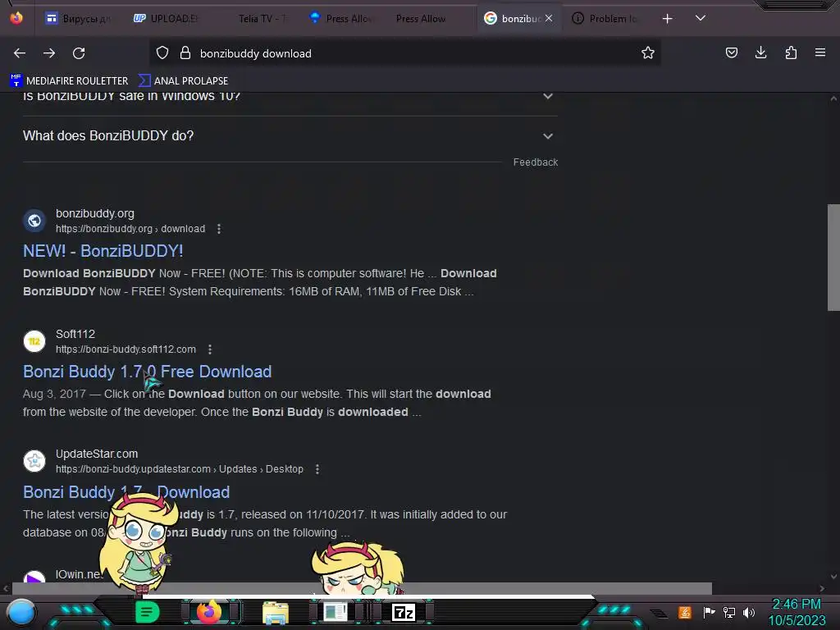The image size is (840, 630).
Task: Open 'NEW! - BonziBUDDY!' result
Action: pyautogui.click(x=103, y=251)
